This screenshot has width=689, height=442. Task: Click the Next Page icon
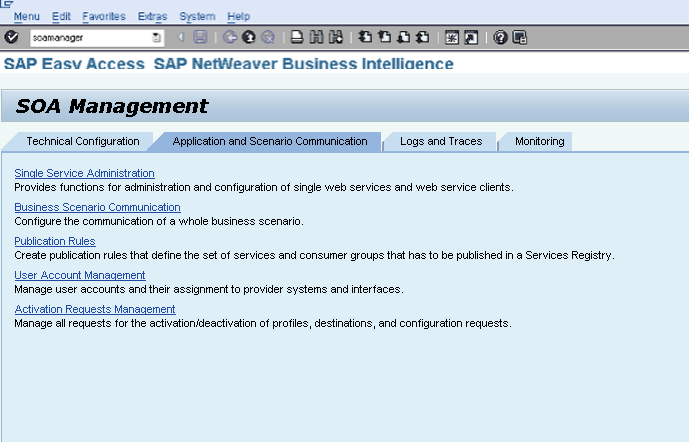(x=403, y=37)
